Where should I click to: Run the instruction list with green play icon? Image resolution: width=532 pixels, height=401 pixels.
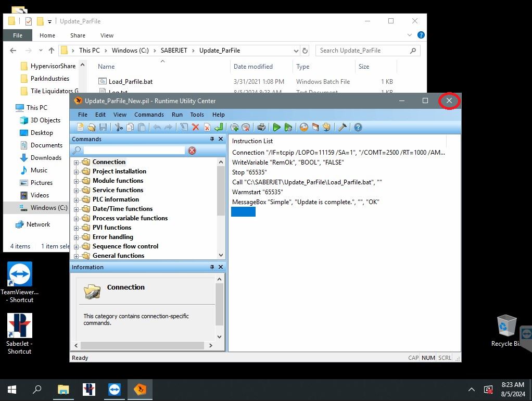click(x=276, y=127)
